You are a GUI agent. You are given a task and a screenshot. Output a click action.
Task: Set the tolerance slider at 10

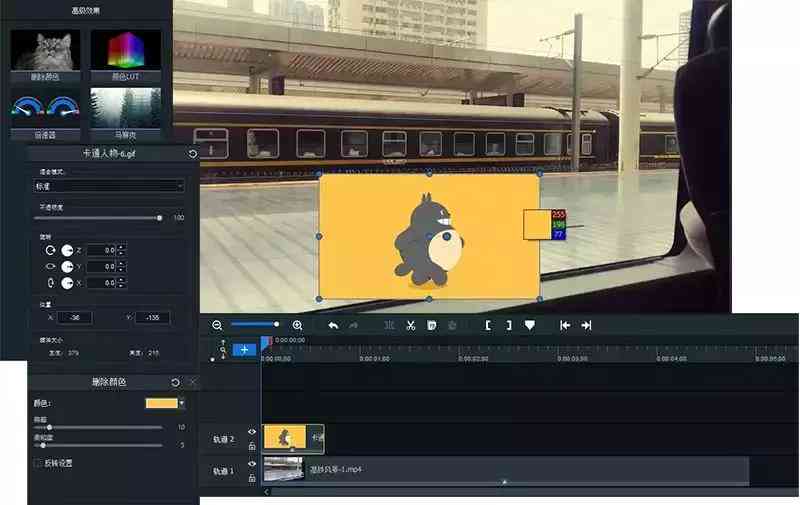click(x=49, y=427)
